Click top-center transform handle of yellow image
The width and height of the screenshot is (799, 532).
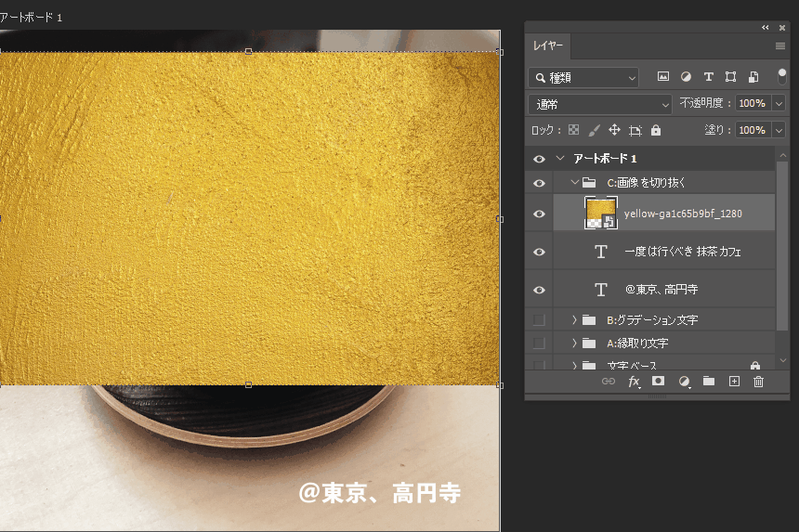248,51
